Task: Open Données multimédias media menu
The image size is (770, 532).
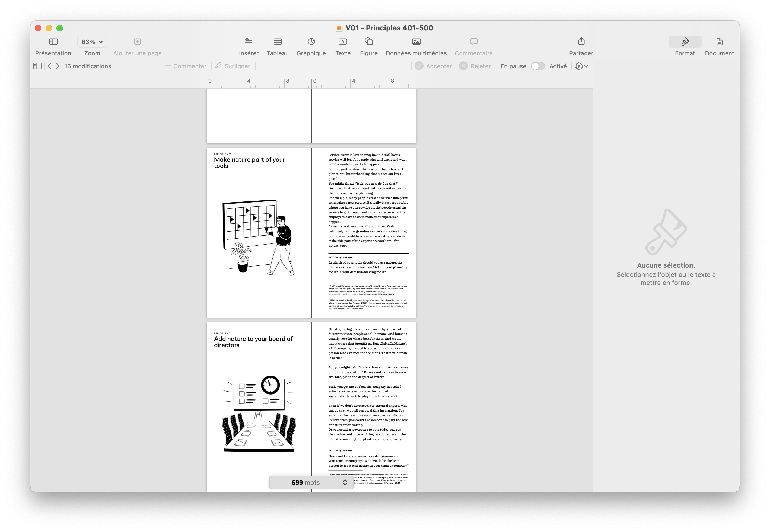Action: pos(416,42)
